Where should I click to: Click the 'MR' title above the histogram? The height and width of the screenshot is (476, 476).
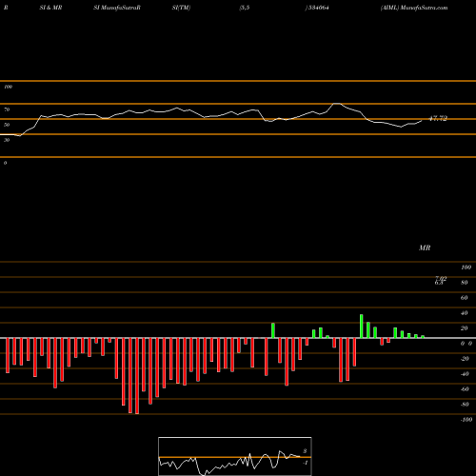click(x=425, y=248)
